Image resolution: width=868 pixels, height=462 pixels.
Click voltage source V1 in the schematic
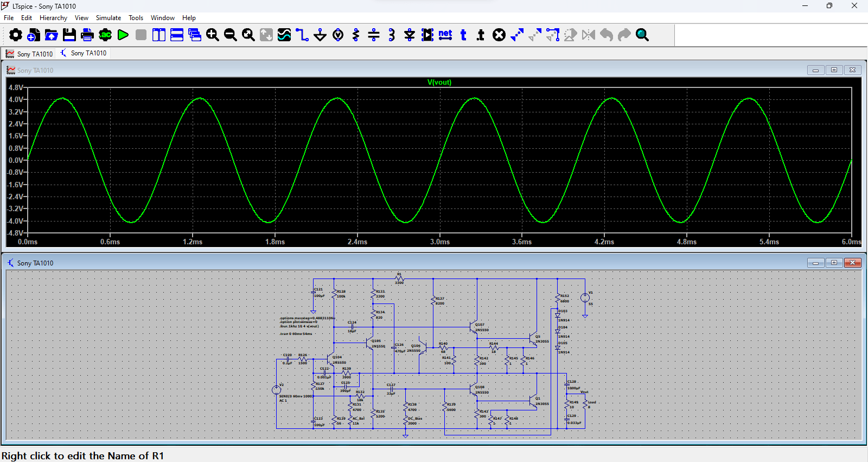tap(585, 298)
